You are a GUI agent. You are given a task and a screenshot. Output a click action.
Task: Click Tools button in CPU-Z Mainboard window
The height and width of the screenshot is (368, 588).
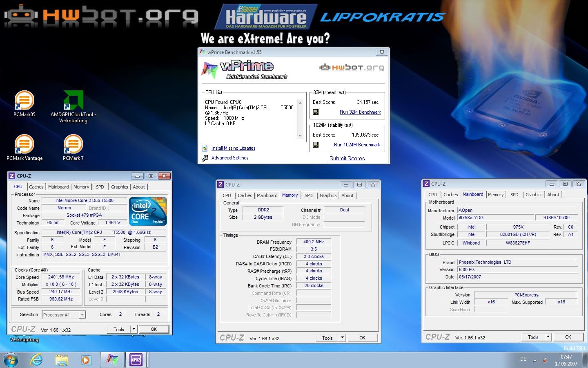pos(533,337)
